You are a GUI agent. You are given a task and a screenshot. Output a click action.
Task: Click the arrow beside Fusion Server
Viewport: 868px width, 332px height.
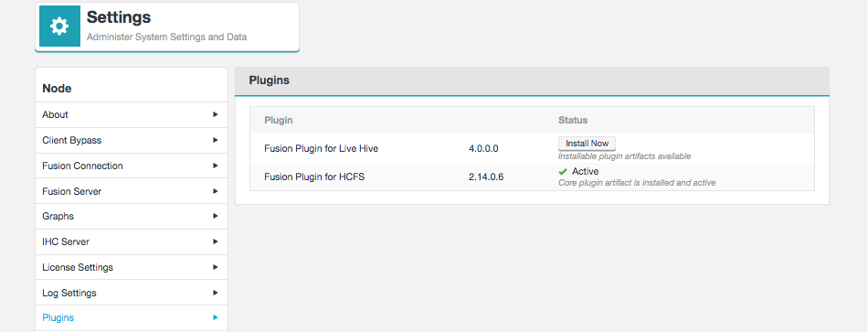point(216,191)
